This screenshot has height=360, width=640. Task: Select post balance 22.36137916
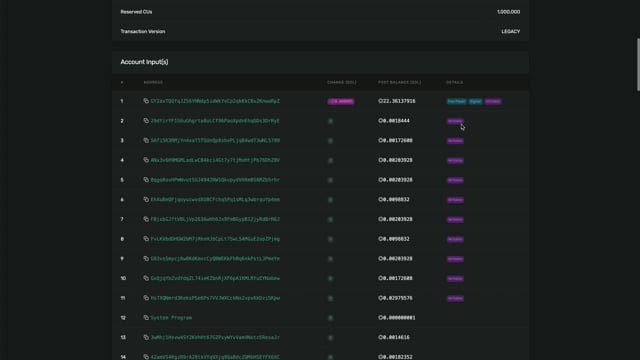[397, 101]
